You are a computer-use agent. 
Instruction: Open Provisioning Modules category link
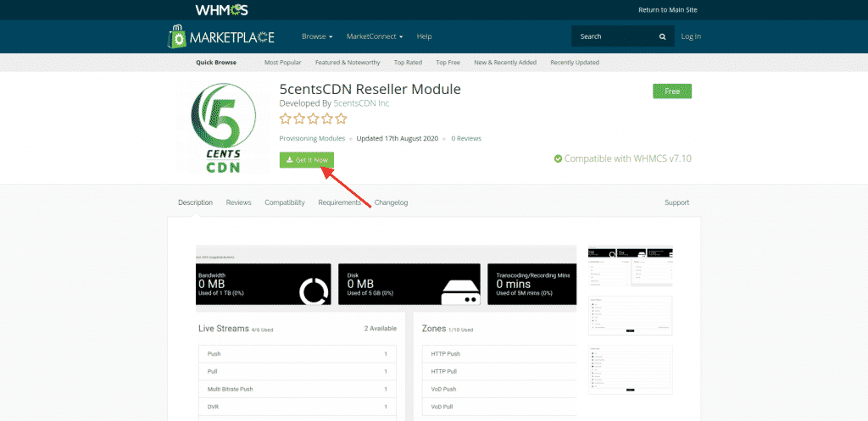click(312, 138)
